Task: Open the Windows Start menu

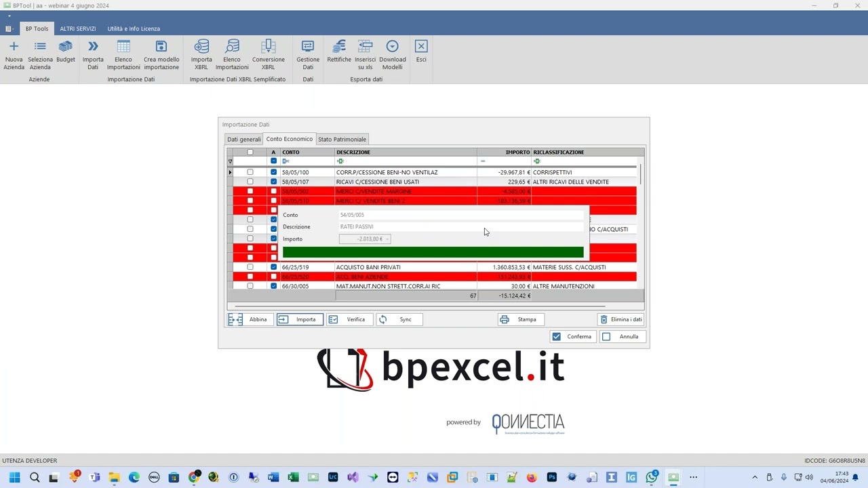Action: (x=14, y=477)
